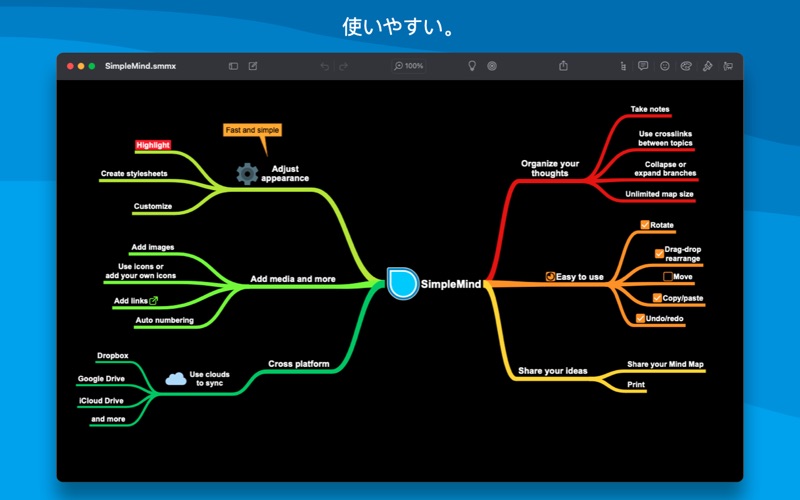Screen dimensions: 800x500
Task: Select the Easy to use topic text
Action: 580,277
